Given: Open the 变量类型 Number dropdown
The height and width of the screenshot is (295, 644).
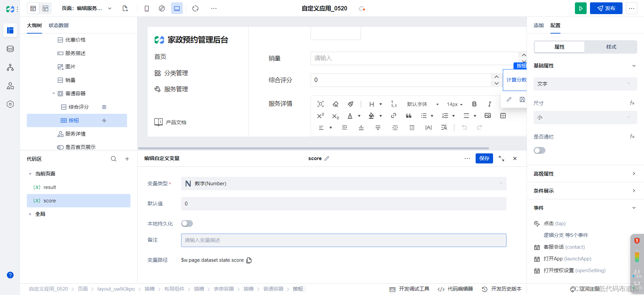Looking at the screenshot, I should [x=343, y=184].
